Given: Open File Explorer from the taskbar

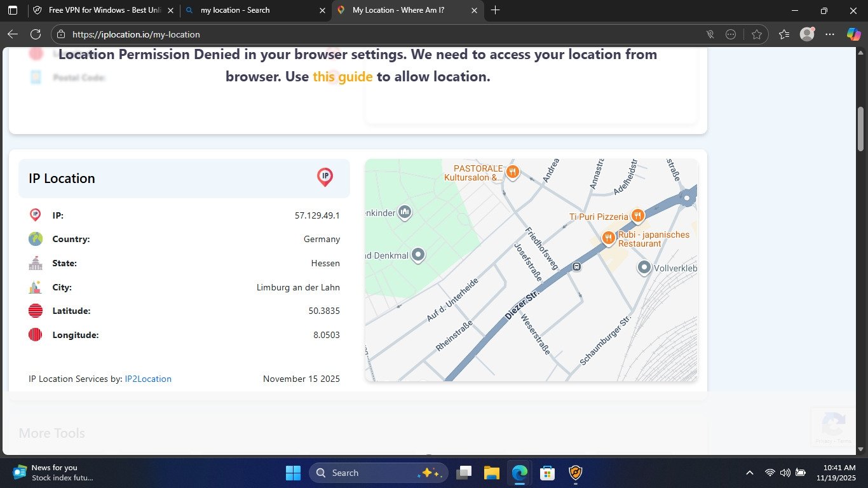Looking at the screenshot, I should tap(491, 473).
